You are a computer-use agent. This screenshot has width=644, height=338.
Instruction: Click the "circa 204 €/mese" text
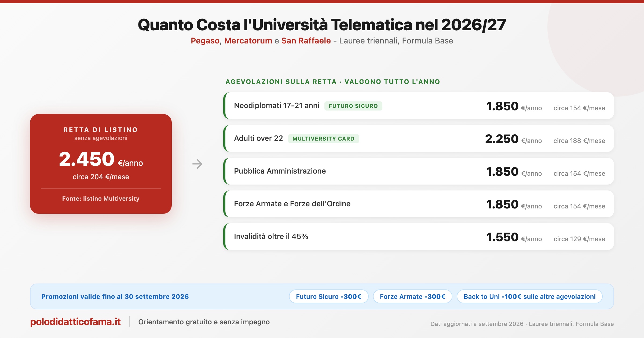[x=101, y=177]
